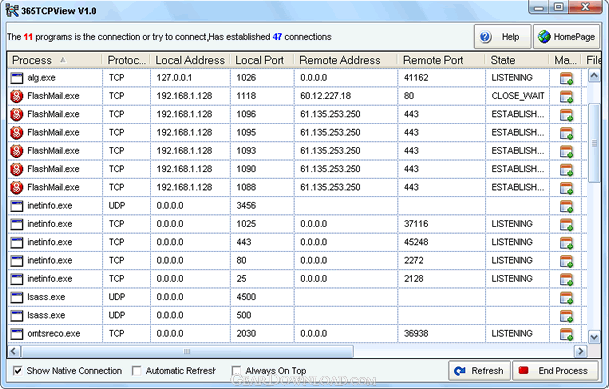Click the horizontal scrollbar right arrow
The width and height of the screenshot is (609, 389).
point(580,351)
